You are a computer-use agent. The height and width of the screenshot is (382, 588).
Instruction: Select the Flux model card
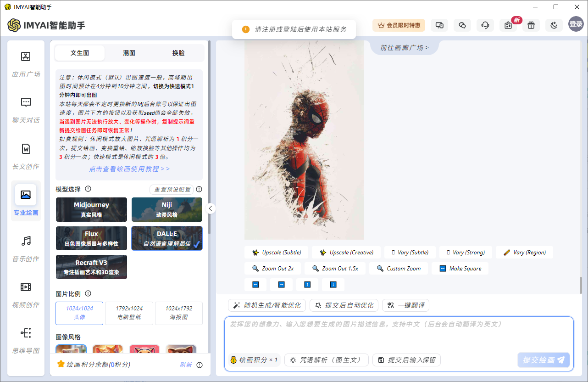click(91, 238)
